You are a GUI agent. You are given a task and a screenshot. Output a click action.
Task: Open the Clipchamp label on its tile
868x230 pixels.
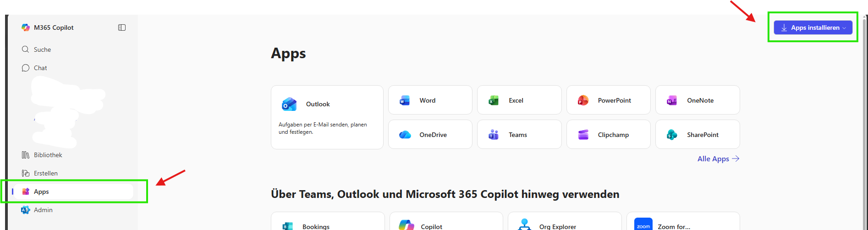[x=613, y=135]
